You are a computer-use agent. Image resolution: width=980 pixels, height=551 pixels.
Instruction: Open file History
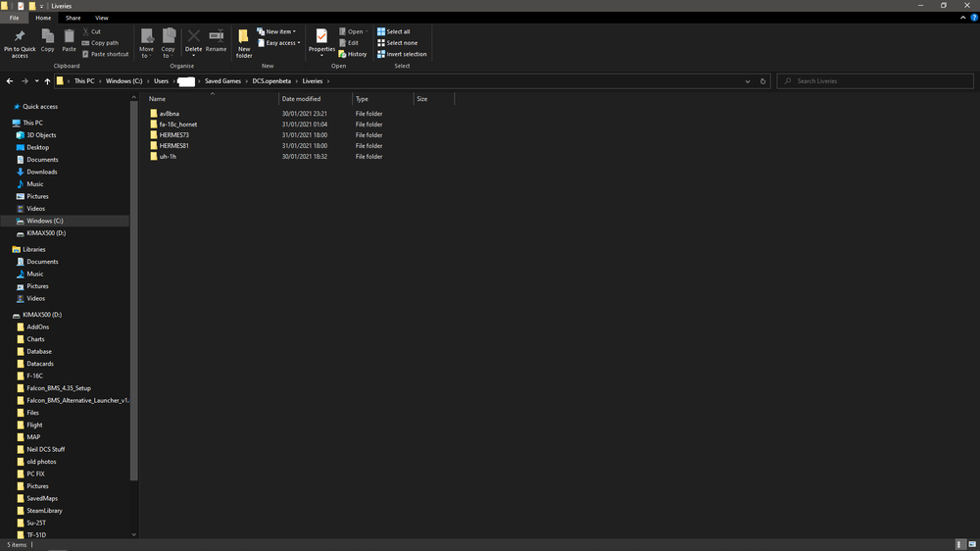click(353, 54)
